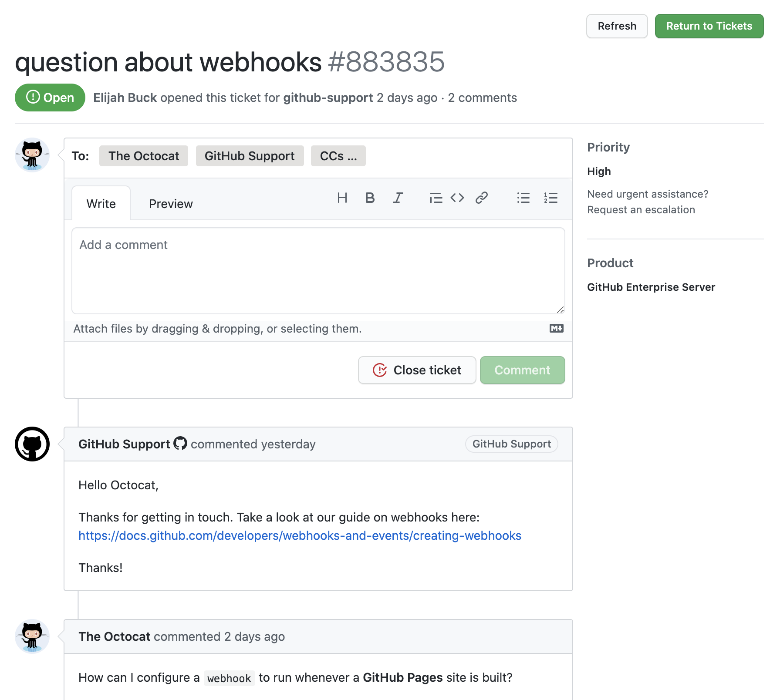Click in the Add a comment field
Screen dimensions: 770x700
tap(318, 271)
